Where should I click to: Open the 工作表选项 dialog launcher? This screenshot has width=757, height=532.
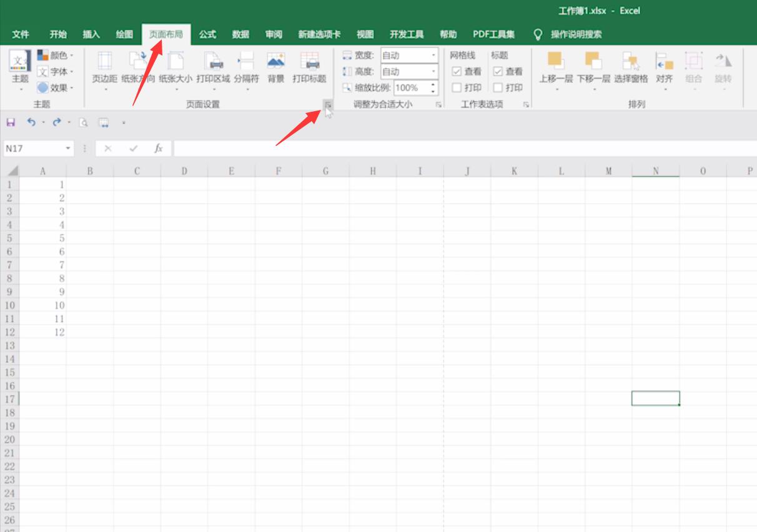coord(527,105)
